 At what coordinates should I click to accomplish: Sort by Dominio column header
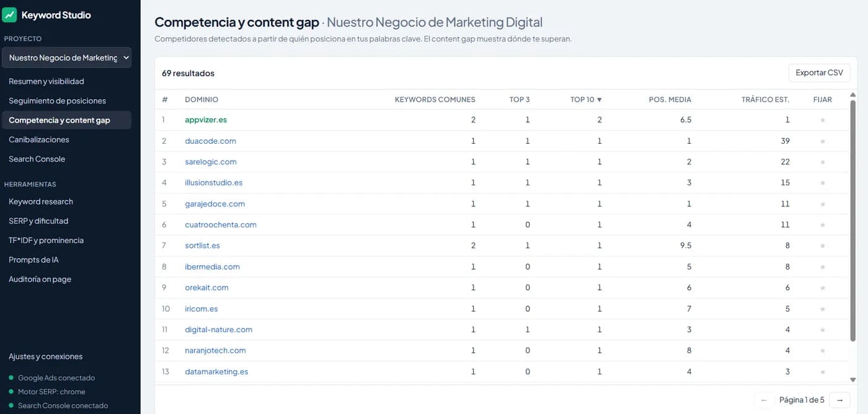[201, 99]
